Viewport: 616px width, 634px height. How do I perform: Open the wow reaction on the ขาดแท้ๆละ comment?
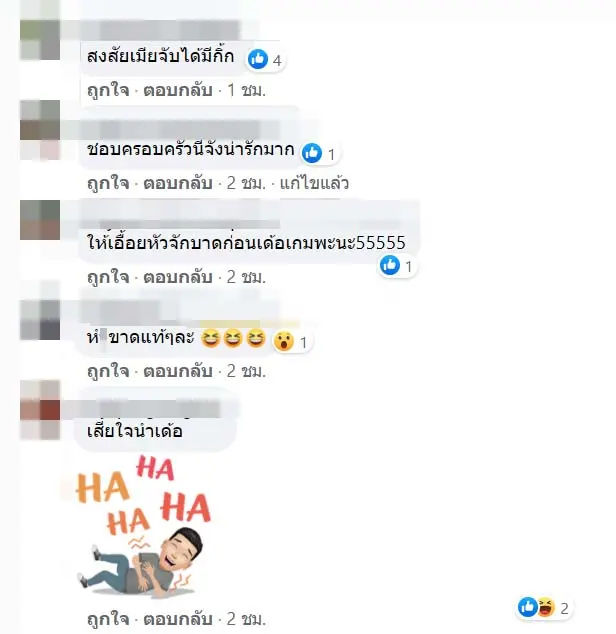pyautogui.click(x=284, y=341)
